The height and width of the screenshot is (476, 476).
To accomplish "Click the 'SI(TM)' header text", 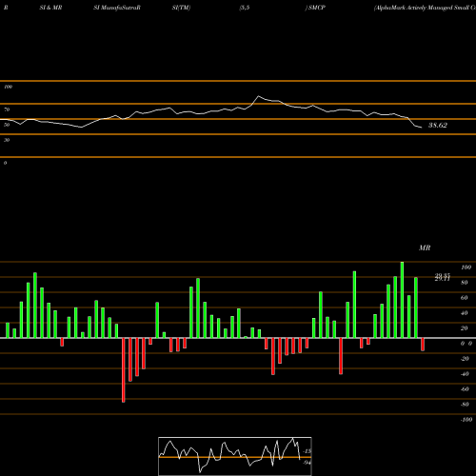I will [x=181, y=8].
